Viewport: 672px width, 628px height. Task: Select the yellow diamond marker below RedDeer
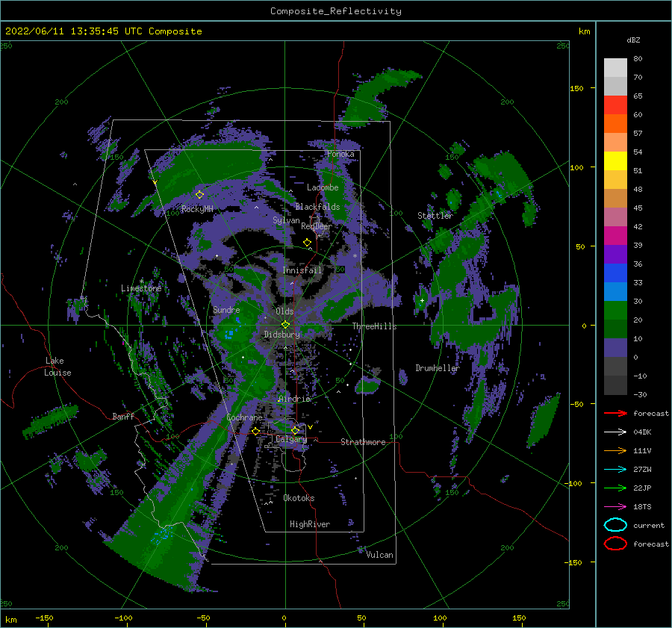[x=307, y=243]
